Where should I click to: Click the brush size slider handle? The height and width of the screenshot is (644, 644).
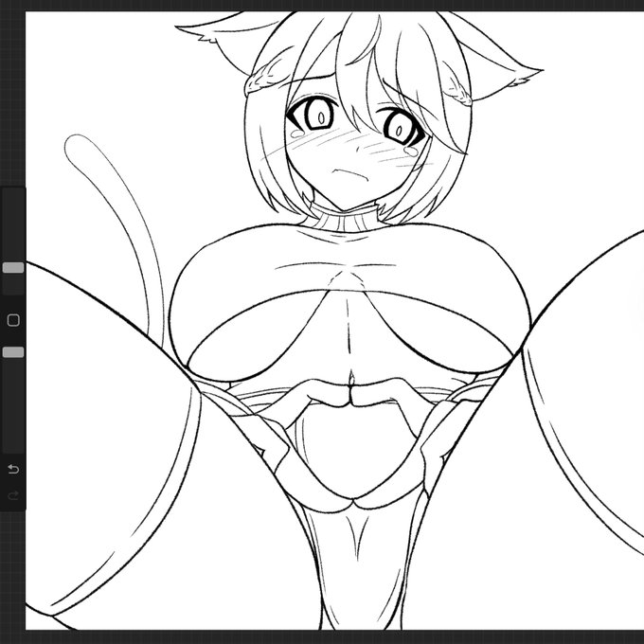click(x=13, y=268)
